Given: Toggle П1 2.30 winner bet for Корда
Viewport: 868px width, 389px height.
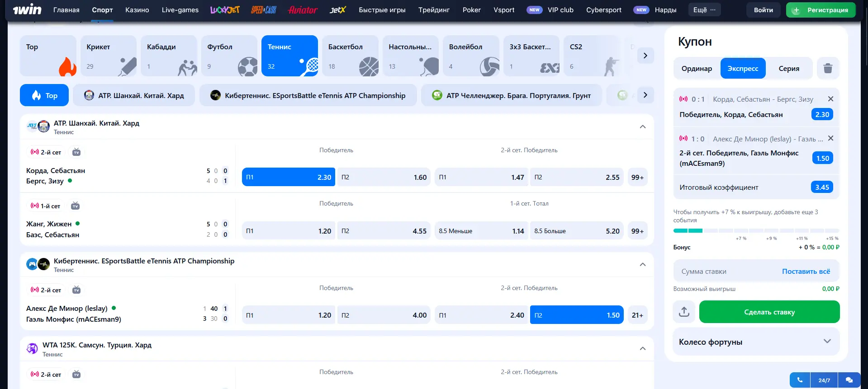Looking at the screenshot, I should 289,177.
